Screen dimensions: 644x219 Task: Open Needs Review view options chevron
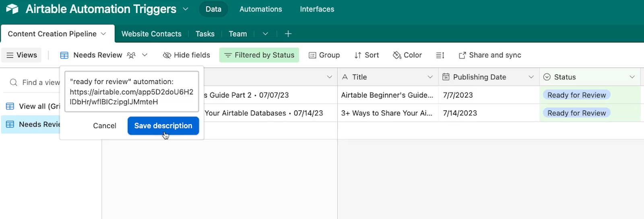click(x=144, y=55)
